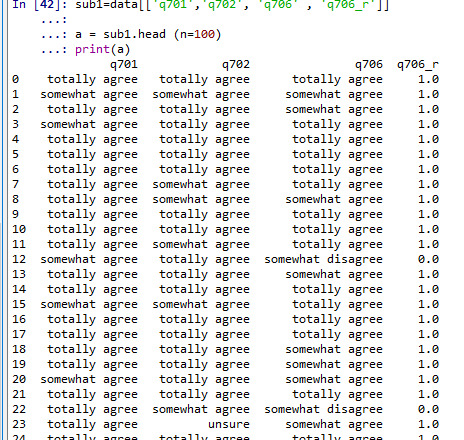Click row 18's q706 'somewhat agree' value
464x440 pixels.
pos(334,350)
